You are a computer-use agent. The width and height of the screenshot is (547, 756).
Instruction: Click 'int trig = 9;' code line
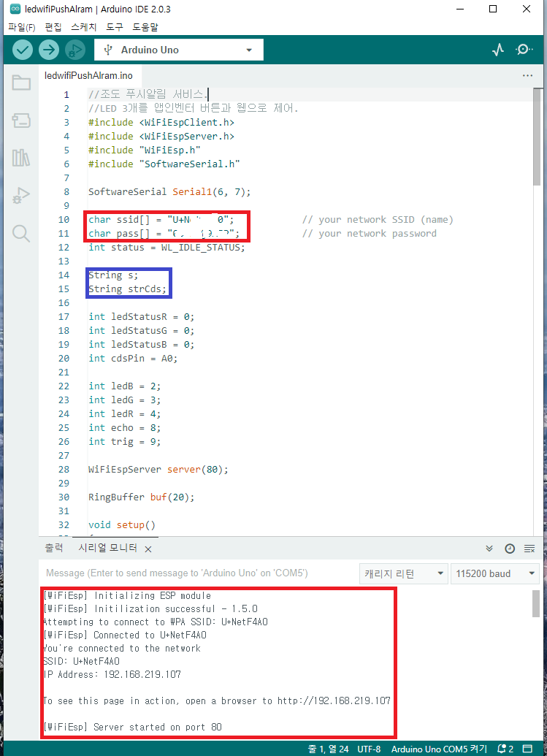pyautogui.click(x=124, y=442)
